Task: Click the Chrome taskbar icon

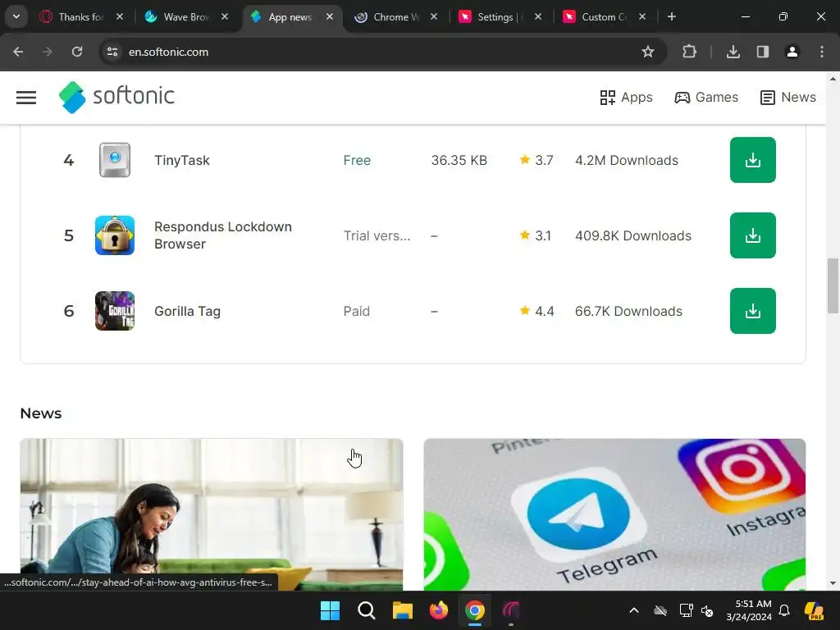Action: point(475,610)
